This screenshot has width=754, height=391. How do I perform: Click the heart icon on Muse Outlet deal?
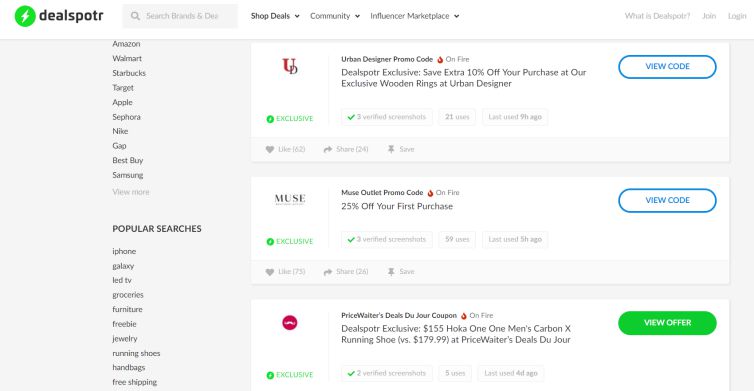pos(270,272)
